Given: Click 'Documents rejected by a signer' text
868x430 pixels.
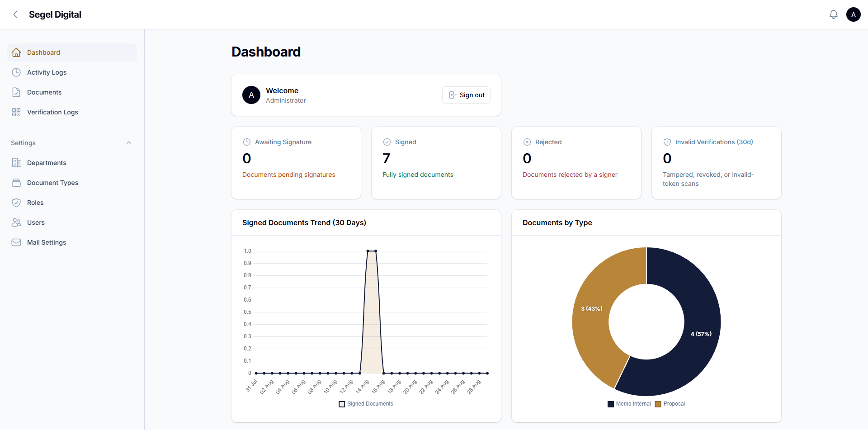Looking at the screenshot, I should (x=570, y=175).
